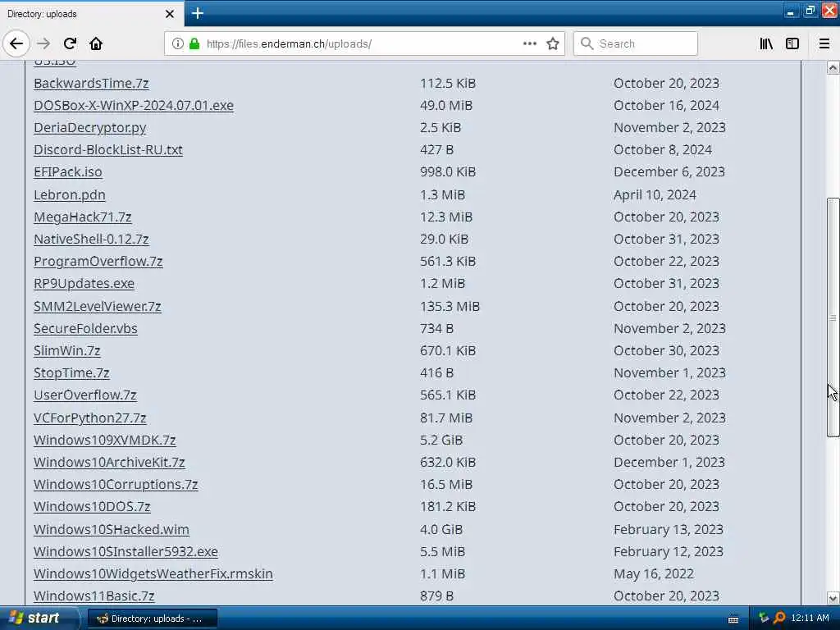Click Windows10ArchiveKit.7z link
Image resolution: width=840 pixels, height=630 pixels.
tap(109, 463)
